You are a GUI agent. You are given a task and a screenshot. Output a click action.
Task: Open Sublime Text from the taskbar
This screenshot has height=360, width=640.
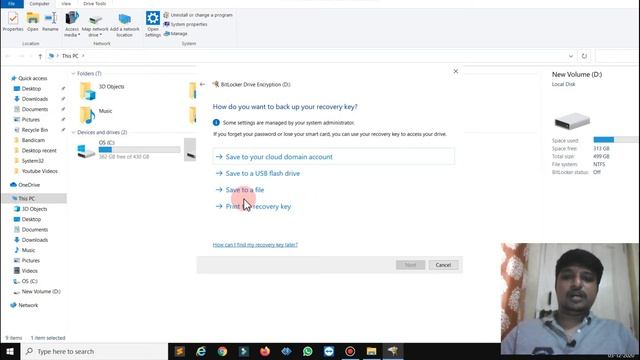coord(180,351)
